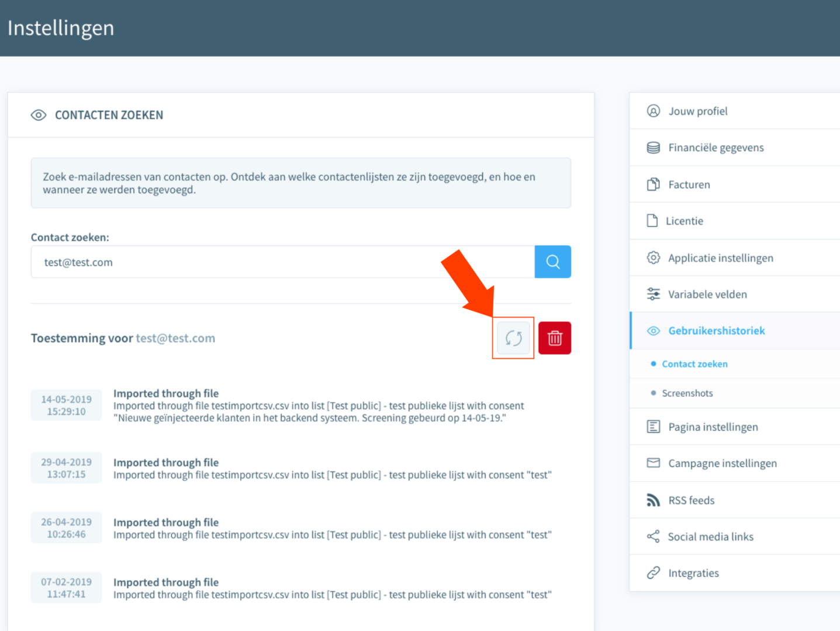Screen dimensions: 840x631
Task: Open Pagina instellingen
Action: [x=713, y=427]
